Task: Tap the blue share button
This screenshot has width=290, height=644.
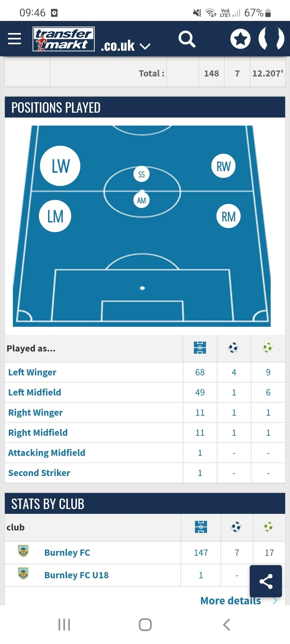Action: 266,581
